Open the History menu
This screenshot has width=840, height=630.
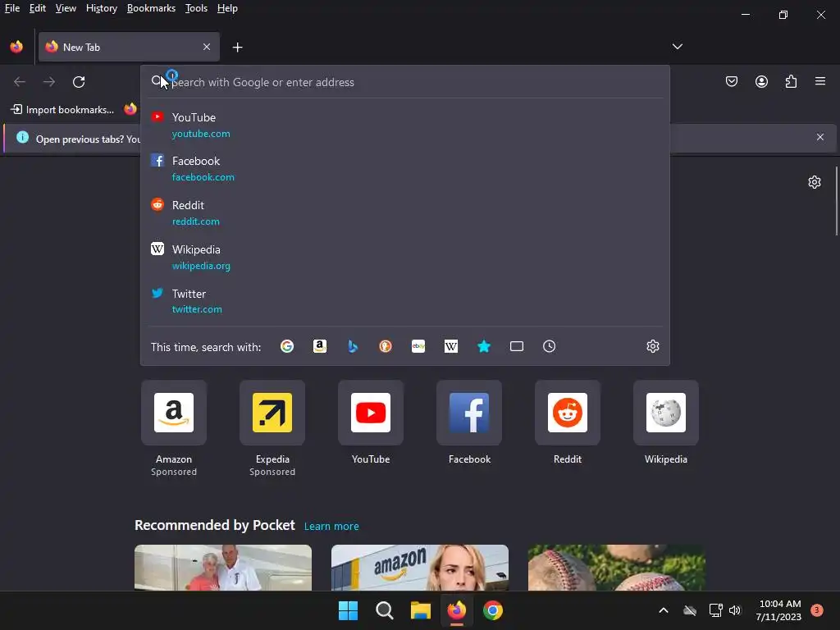[101, 8]
